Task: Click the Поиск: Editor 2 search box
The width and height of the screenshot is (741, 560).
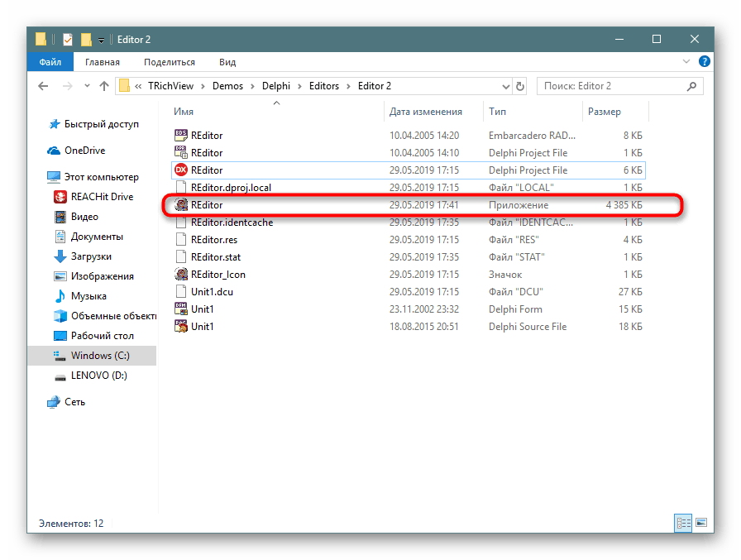Action: pos(619,86)
